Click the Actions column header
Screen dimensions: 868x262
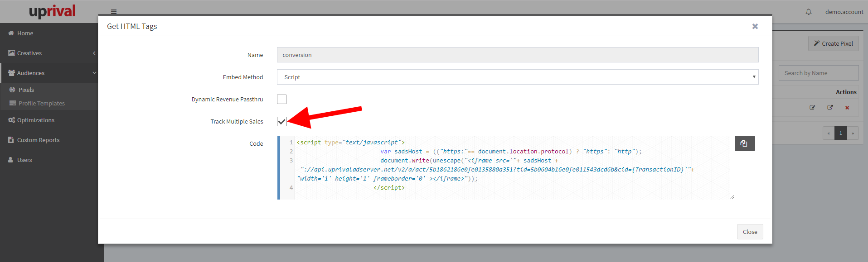(846, 92)
